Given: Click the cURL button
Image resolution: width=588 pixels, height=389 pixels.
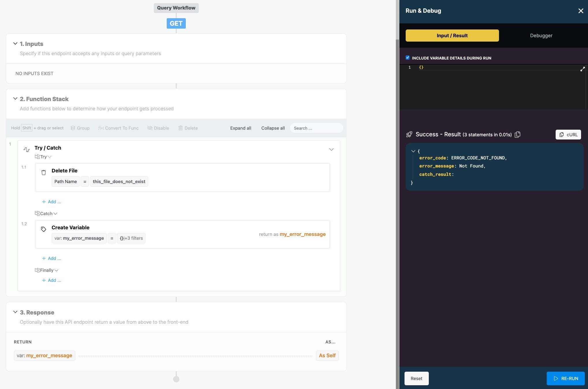Looking at the screenshot, I should click(x=568, y=135).
